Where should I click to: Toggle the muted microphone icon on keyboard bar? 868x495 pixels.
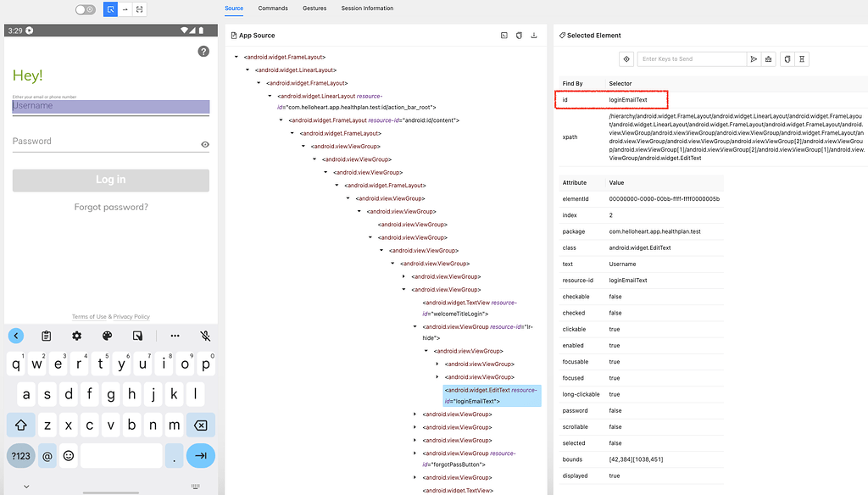click(x=204, y=335)
